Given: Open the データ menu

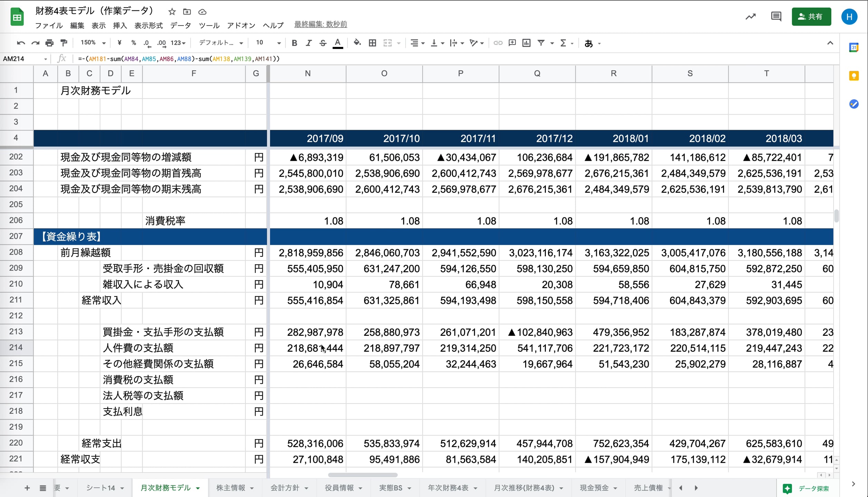Looking at the screenshot, I should click(x=180, y=26).
